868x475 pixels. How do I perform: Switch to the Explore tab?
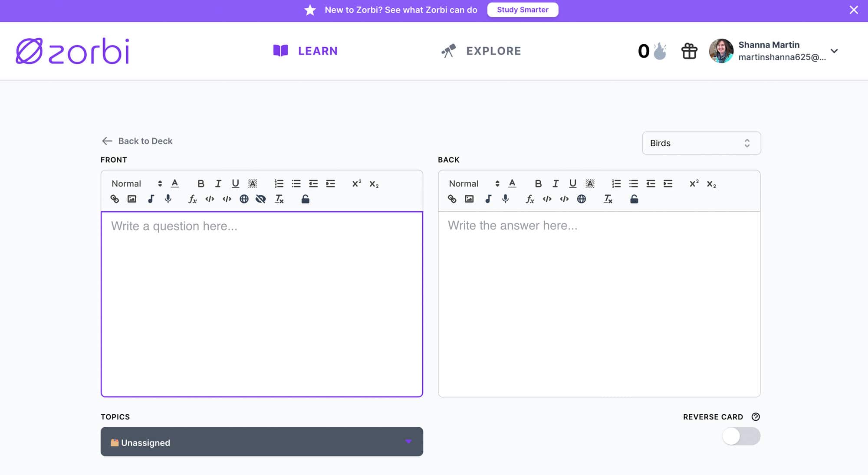481,51
